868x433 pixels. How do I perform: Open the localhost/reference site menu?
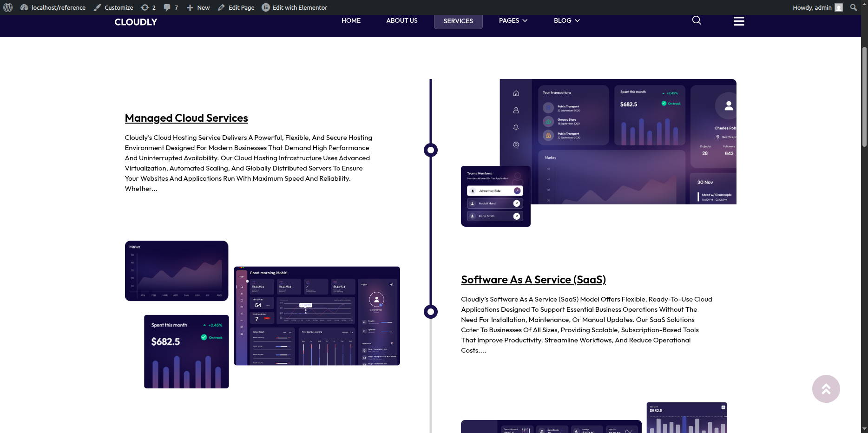53,7
